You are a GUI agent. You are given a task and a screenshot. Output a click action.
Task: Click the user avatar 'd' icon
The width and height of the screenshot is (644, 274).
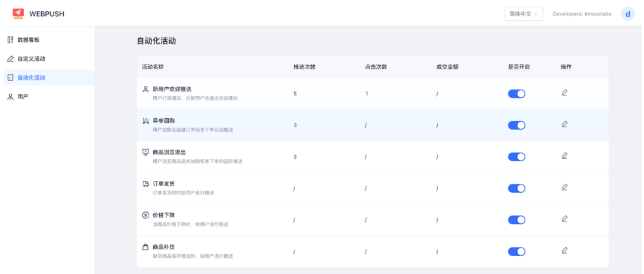pyautogui.click(x=627, y=14)
